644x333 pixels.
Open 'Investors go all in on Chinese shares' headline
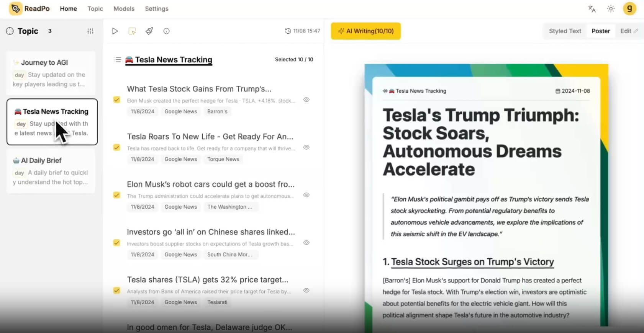click(x=211, y=232)
